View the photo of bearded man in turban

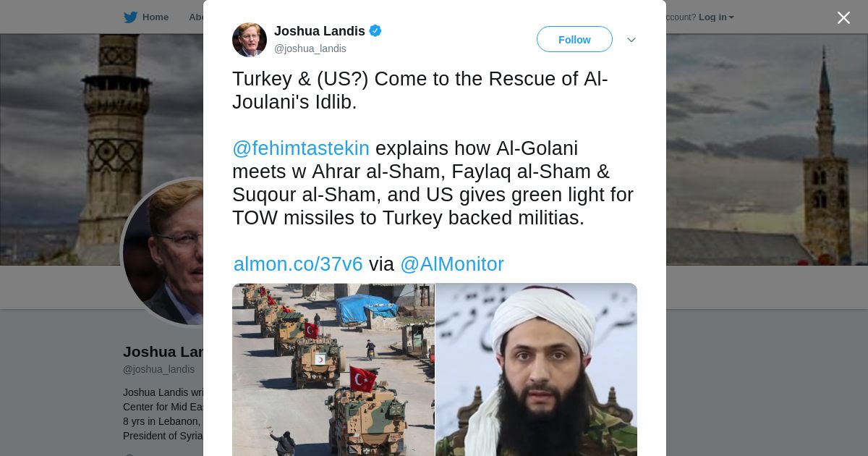click(x=537, y=369)
